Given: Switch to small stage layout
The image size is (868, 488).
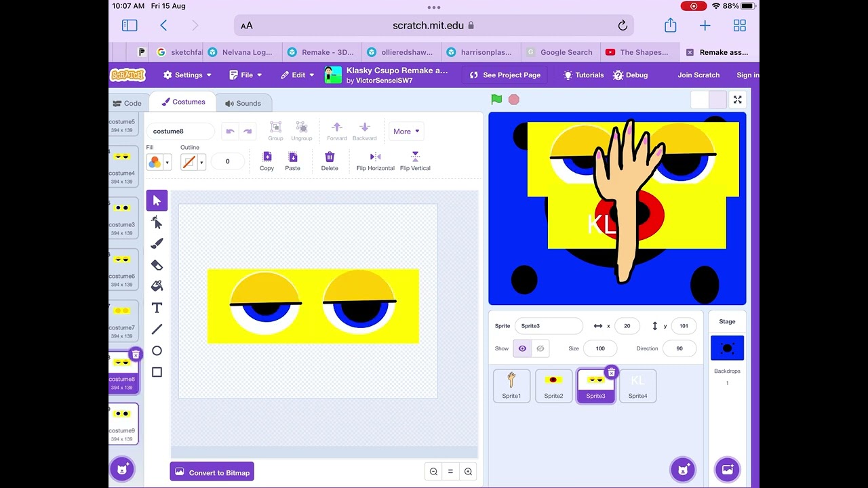Looking at the screenshot, I should click(x=700, y=100).
